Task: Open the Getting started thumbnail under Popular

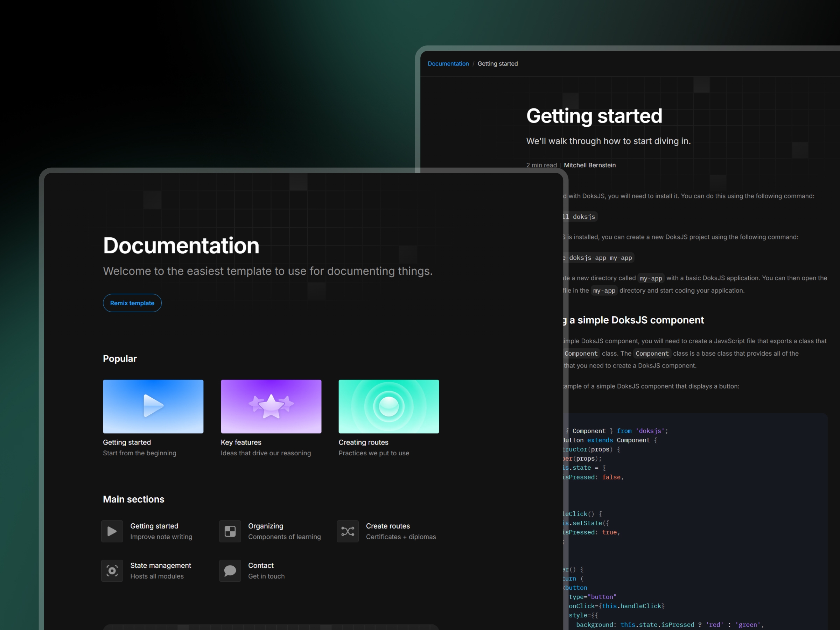Action: coord(153,406)
